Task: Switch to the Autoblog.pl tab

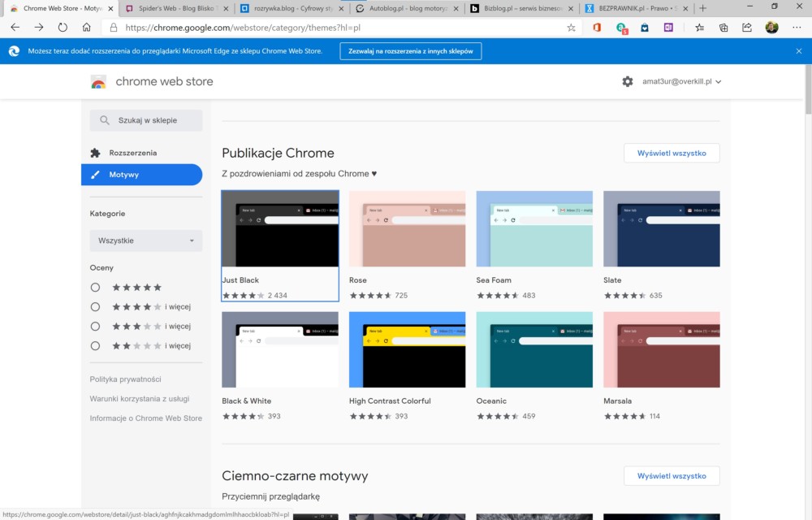Action: coord(408,8)
